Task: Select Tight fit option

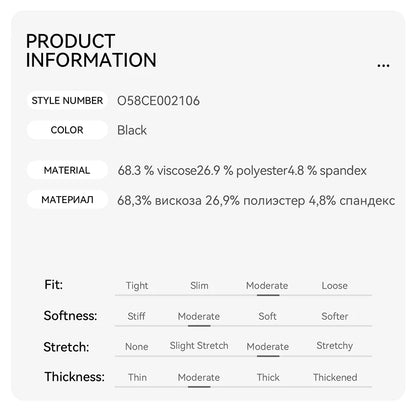Action: tap(137, 286)
